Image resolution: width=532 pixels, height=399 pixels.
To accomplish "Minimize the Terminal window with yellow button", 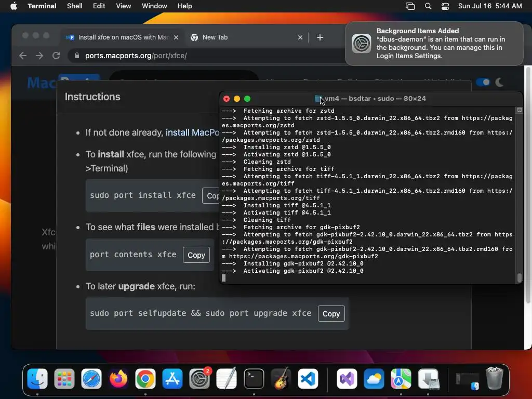I will pyautogui.click(x=237, y=99).
